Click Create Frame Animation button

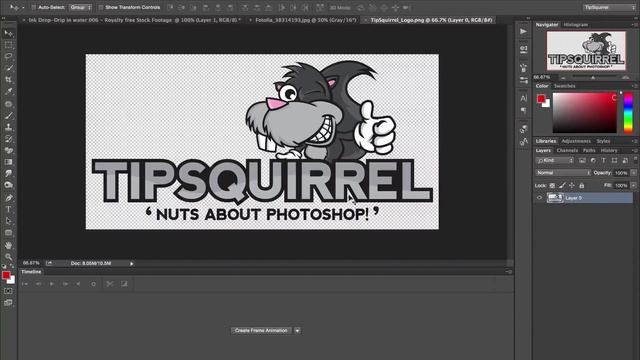point(261,331)
